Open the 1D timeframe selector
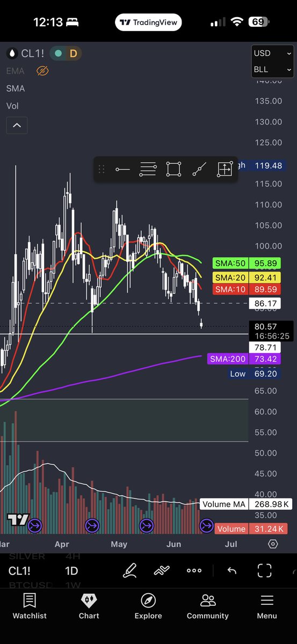This screenshot has height=644, width=297. [x=71, y=571]
